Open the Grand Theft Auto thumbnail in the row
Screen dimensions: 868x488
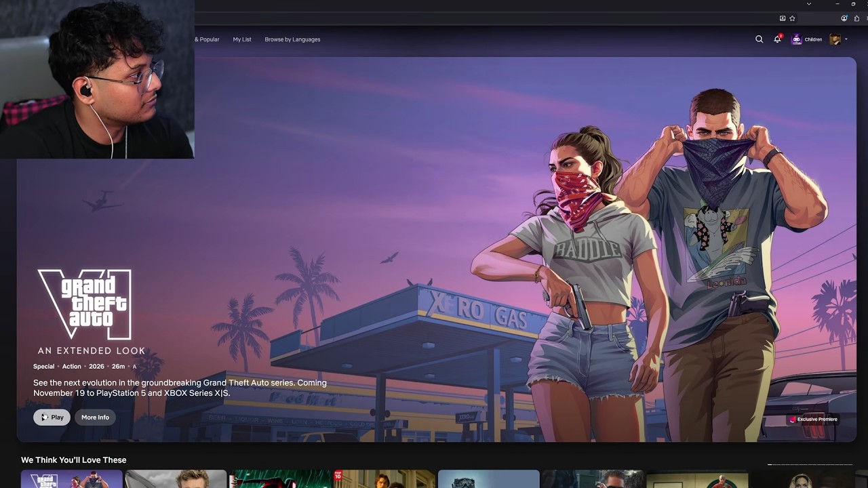[x=72, y=479]
